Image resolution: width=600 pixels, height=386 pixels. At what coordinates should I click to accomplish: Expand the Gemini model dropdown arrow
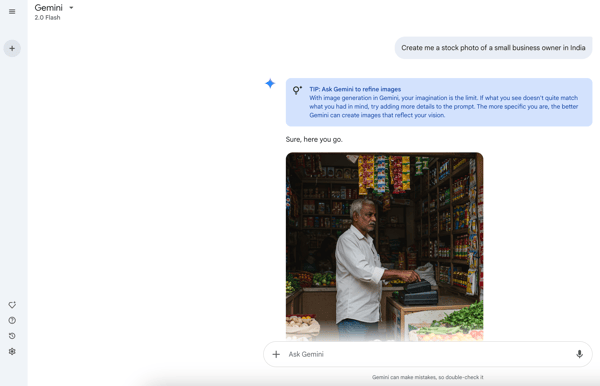(x=71, y=8)
